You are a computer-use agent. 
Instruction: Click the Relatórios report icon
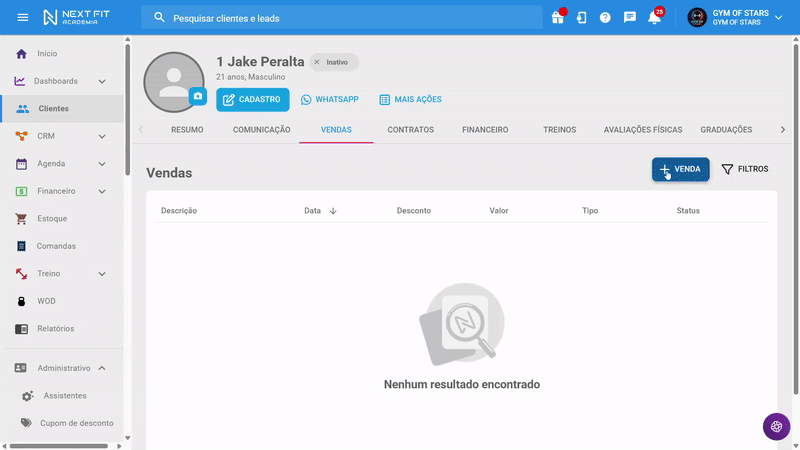pos(21,329)
